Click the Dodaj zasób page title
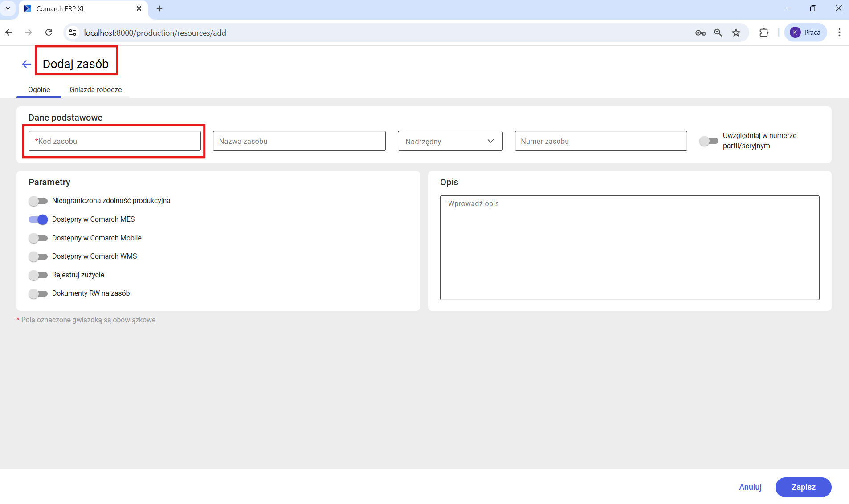849x504 pixels. pos(76,64)
